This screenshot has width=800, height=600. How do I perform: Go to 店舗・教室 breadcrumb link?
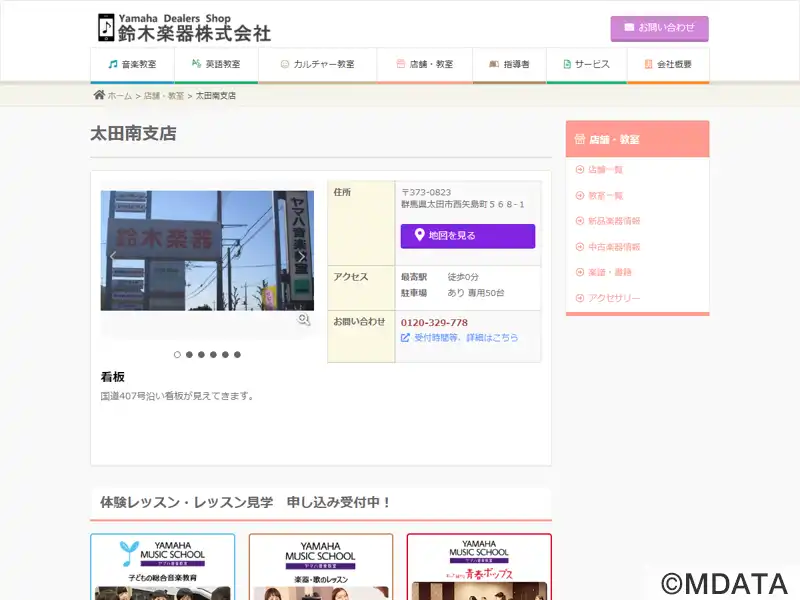pos(163,95)
